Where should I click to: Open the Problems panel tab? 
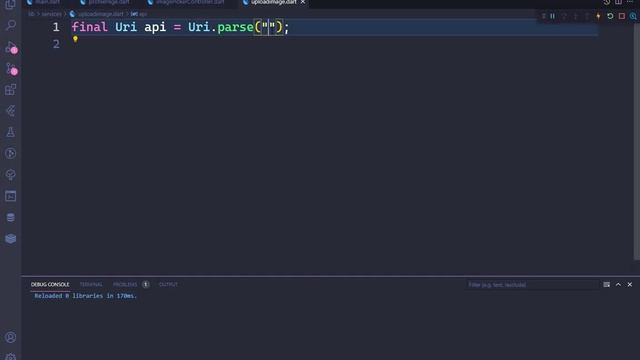125,284
